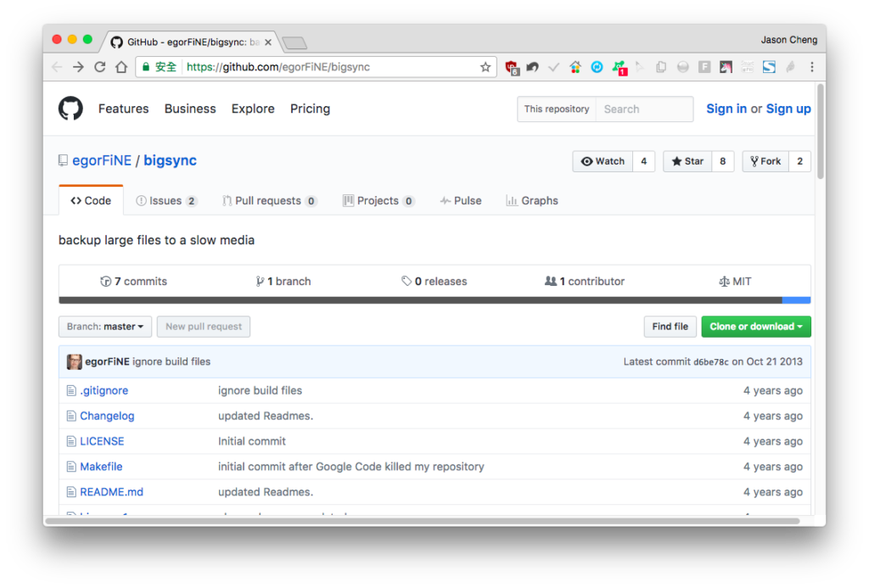Screen dimensions: 869x588
Task: Go to the Projects tab
Action: tap(378, 200)
